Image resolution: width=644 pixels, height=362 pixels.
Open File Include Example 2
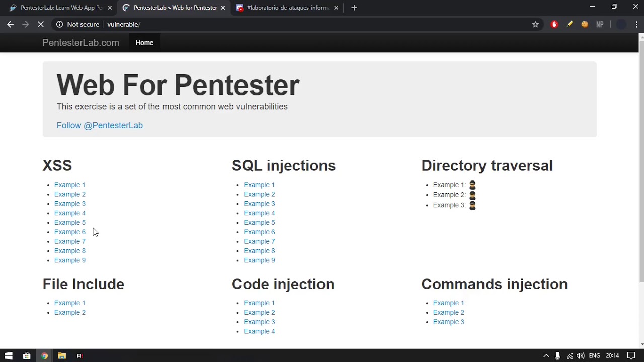(x=70, y=312)
